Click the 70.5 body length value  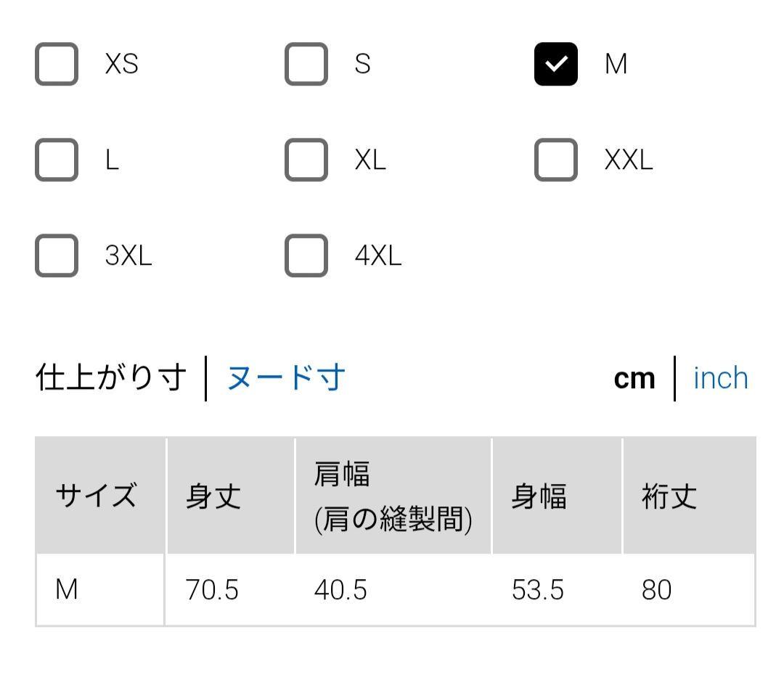(x=211, y=589)
